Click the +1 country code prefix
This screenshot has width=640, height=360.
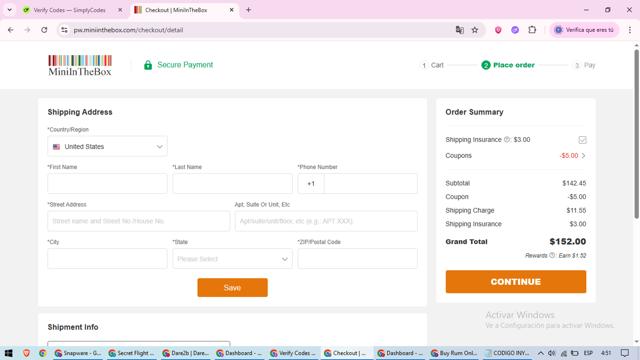[x=311, y=184]
